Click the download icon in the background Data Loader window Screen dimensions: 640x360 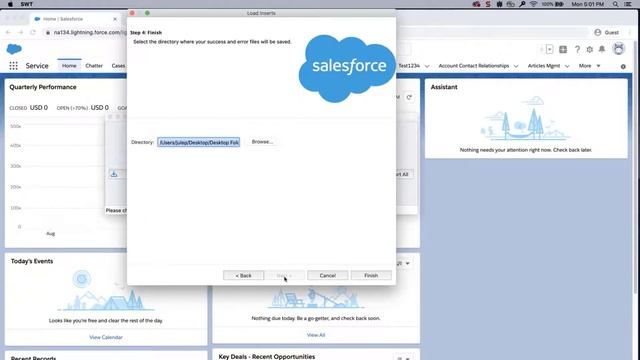[114, 174]
